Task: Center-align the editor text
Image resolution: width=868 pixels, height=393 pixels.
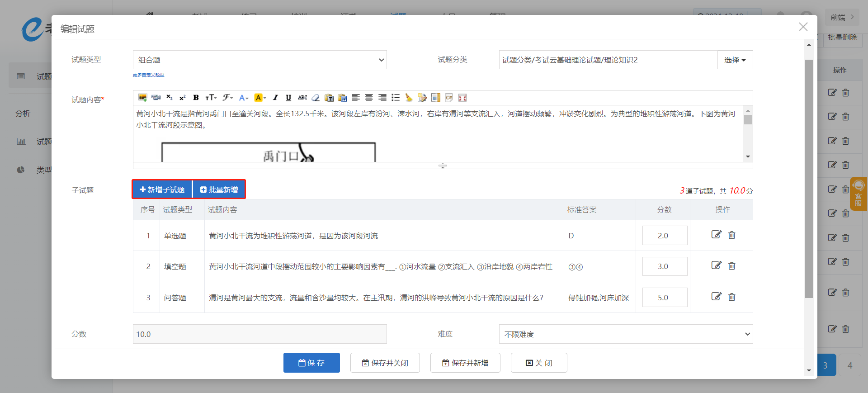Action: click(369, 98)
